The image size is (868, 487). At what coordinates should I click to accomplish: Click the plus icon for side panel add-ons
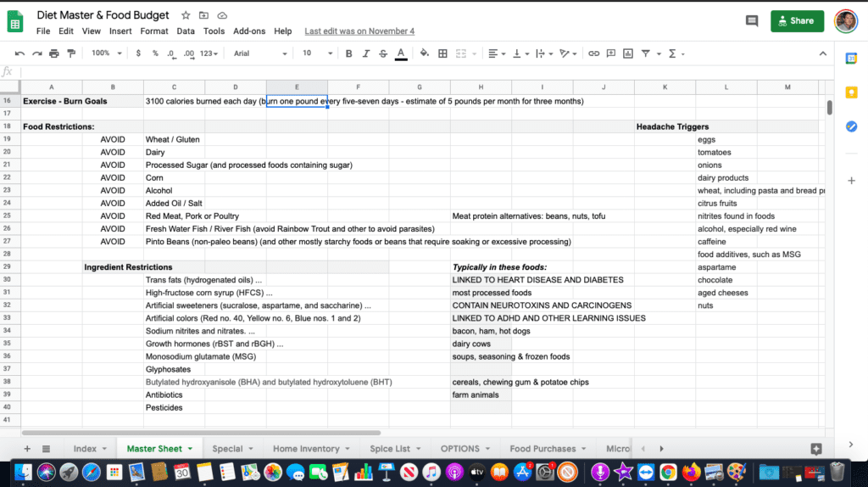[x=851, y=181]
